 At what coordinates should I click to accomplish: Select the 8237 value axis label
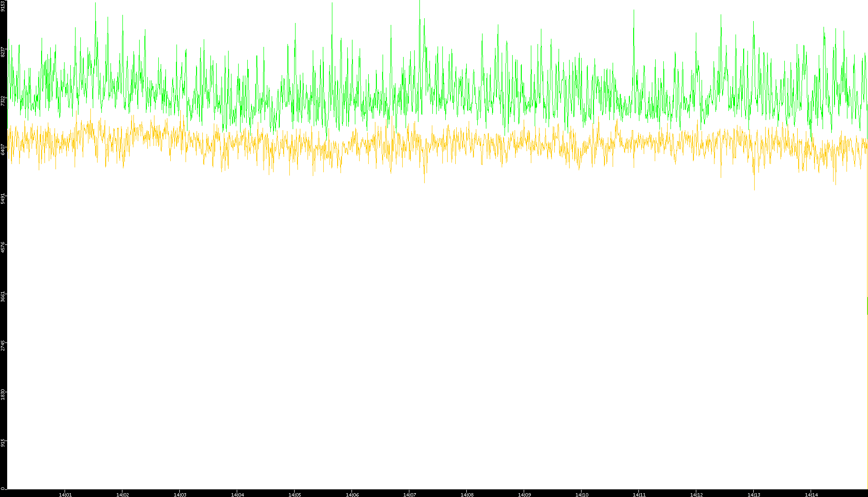click(x=3, y=52)
